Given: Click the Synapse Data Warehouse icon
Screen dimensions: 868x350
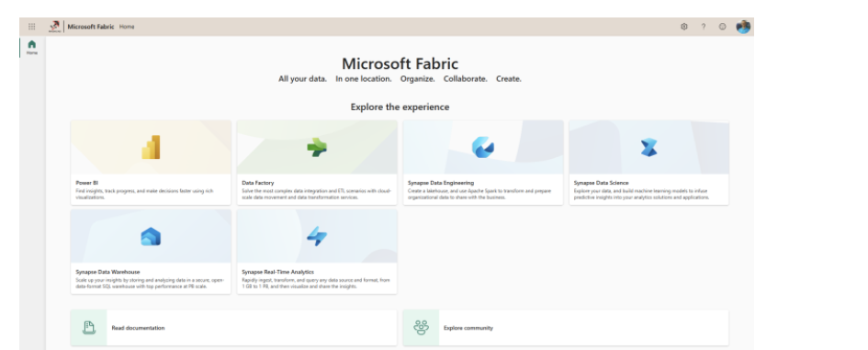Looking at the screenshot, I should tap(151, 236).
